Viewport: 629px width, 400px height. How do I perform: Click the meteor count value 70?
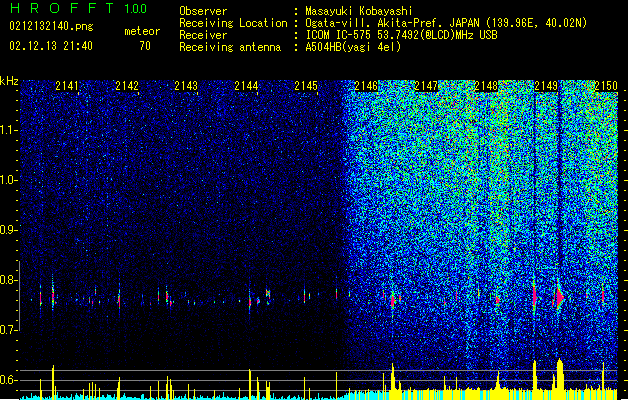click(145, 46)
